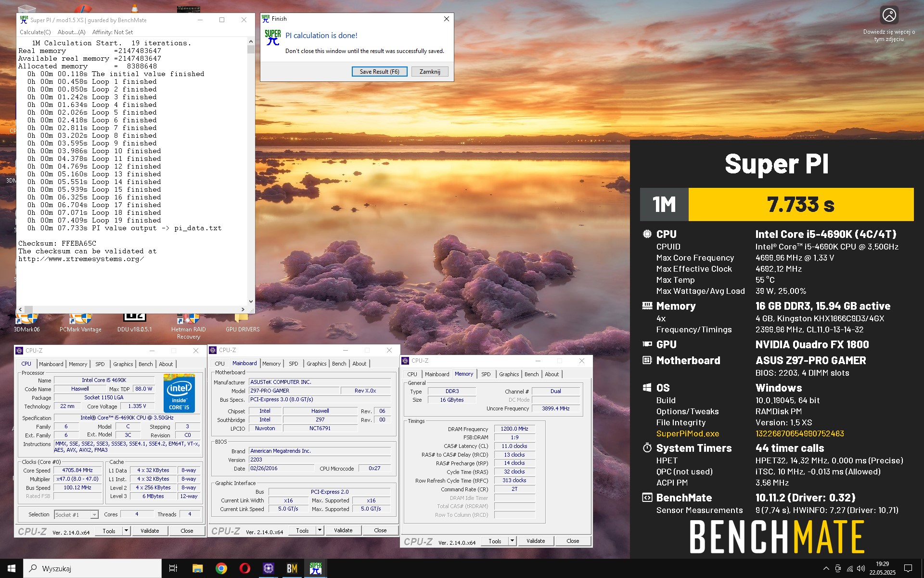Viewport: 924px width, 578px height.
Task: Open Calculate(C) menu in Super PI
Action: click(35, 32)
